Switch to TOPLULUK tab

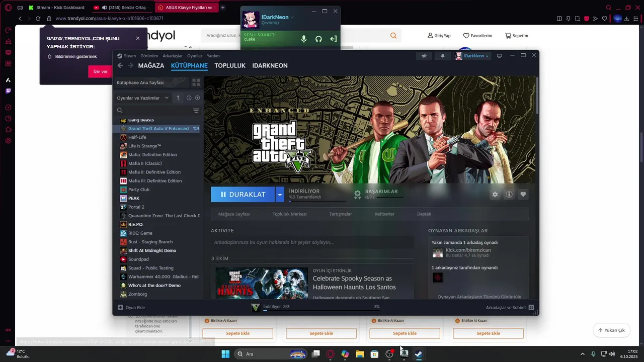[230, 66]
